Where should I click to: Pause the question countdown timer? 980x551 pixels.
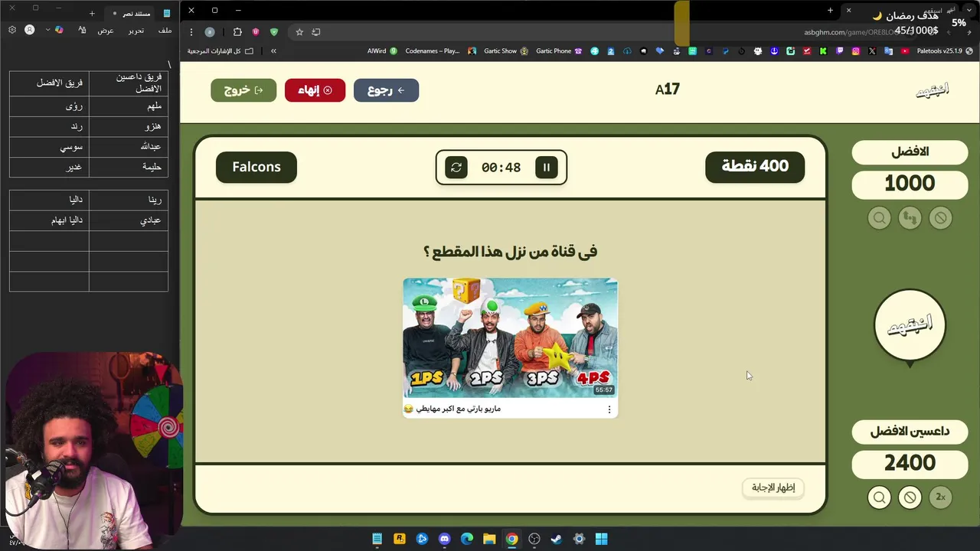coord(547,167)
